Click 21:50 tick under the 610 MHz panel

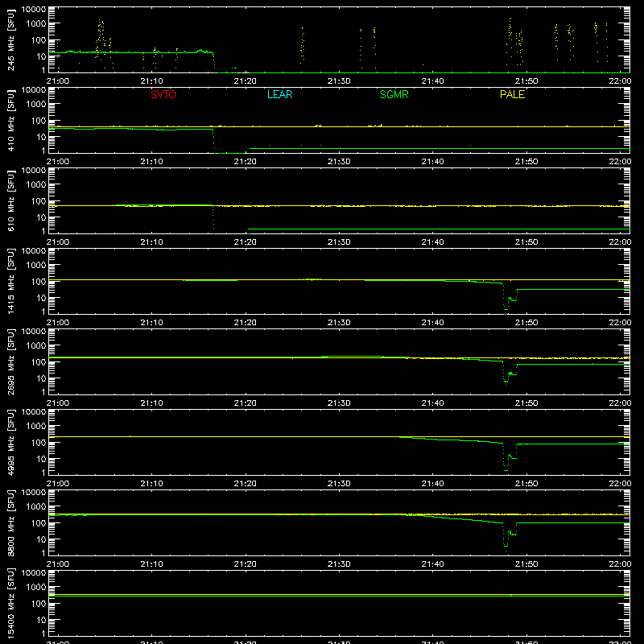(x=526, y=242)
